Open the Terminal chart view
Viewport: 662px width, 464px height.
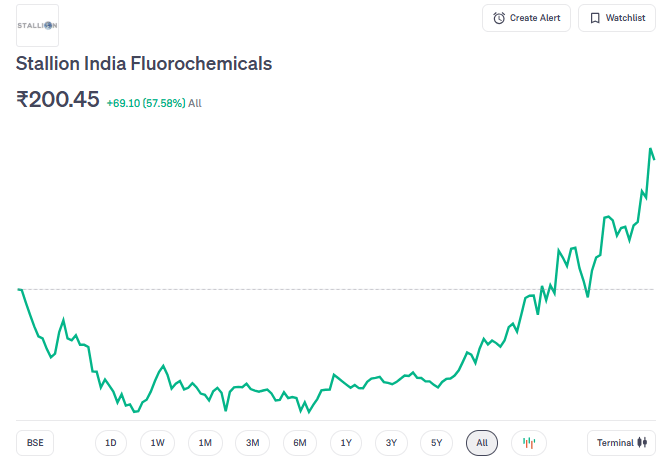click(621, 443)
